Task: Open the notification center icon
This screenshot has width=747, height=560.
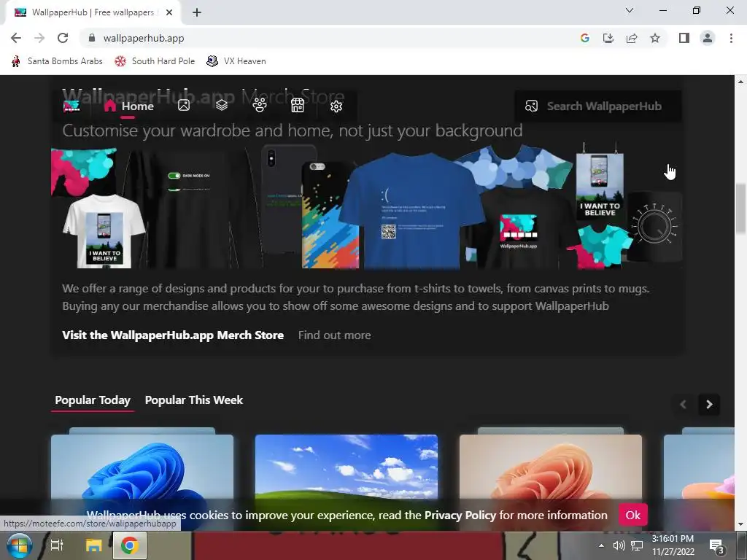Action: (x=716, y=546)
